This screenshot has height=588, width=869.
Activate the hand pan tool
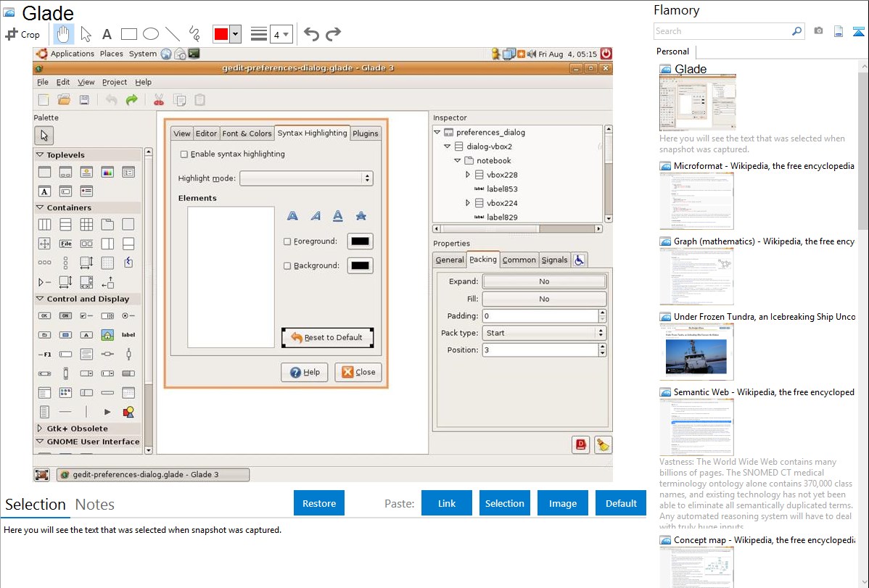coord(63,34)
